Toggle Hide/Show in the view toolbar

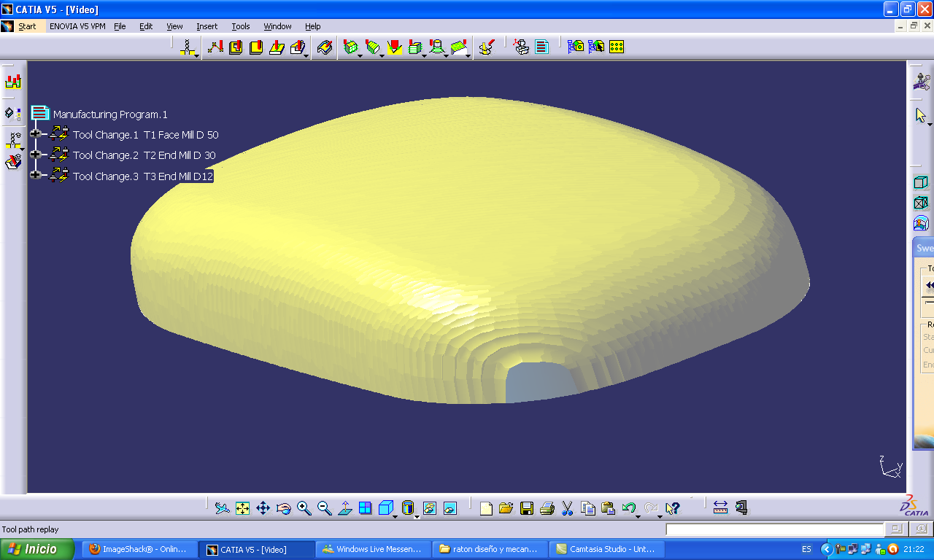430,508
